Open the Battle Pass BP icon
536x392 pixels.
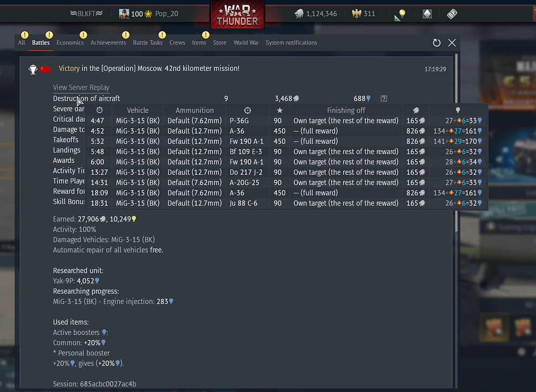pyautogui.click(x=452, y=14)
